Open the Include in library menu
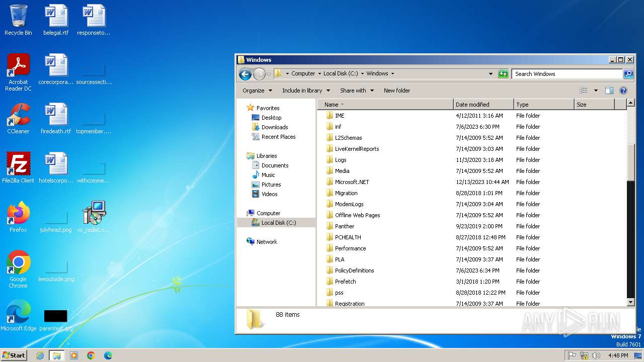 coord(306,90)
